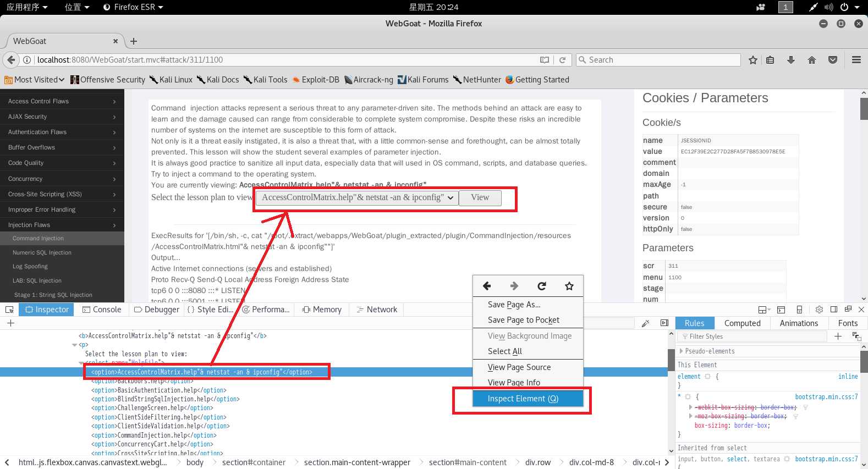The image size is (868, 469).
Task: Click the system power icon
Action: pyautogui.click(x=844, y=7)
